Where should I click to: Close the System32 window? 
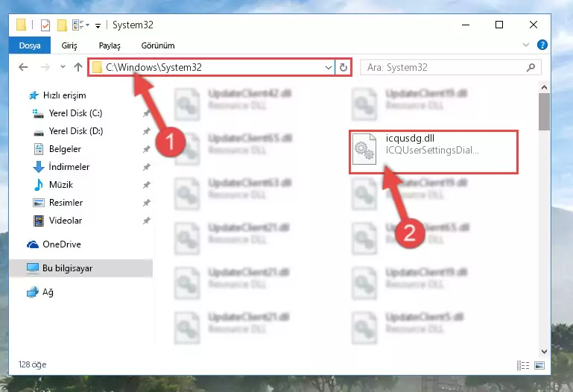[534, 25]
